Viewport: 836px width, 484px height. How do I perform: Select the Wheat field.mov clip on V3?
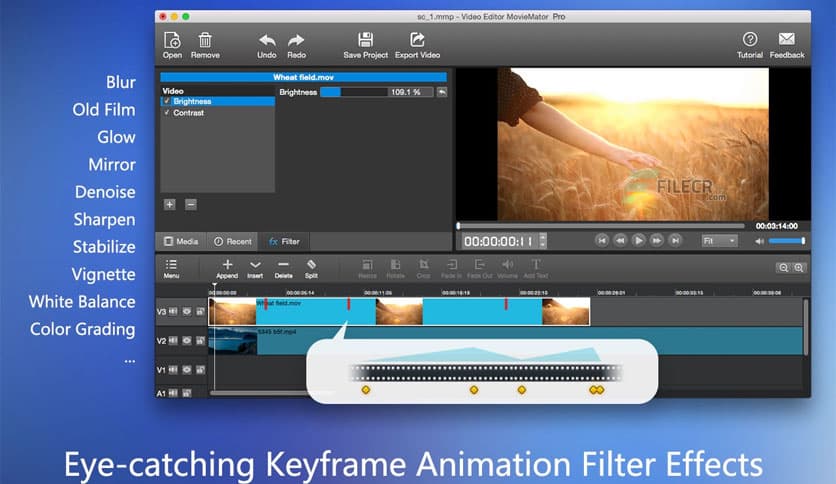coord(399,311)
